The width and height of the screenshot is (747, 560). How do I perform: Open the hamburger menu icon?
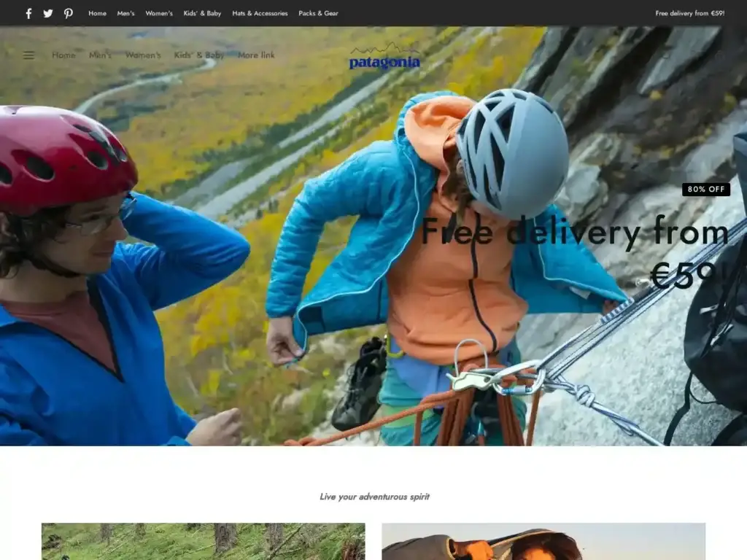[x=28, y=55]
